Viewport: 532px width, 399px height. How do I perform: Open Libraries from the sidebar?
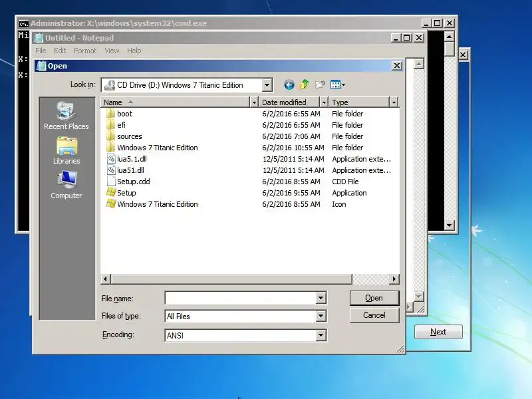point(66,151)
